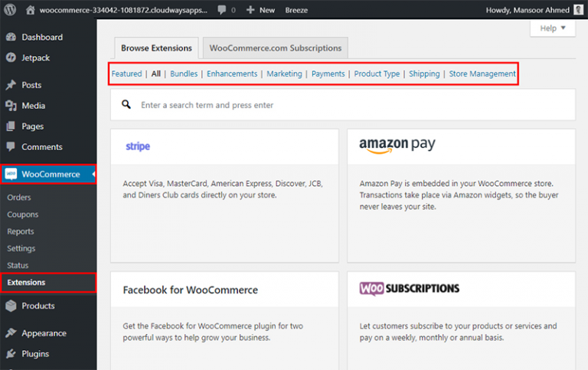Click the Breeze admin bar item
Image resolution: width=588 pixels, height=370 pixels.
pos(296,10)
